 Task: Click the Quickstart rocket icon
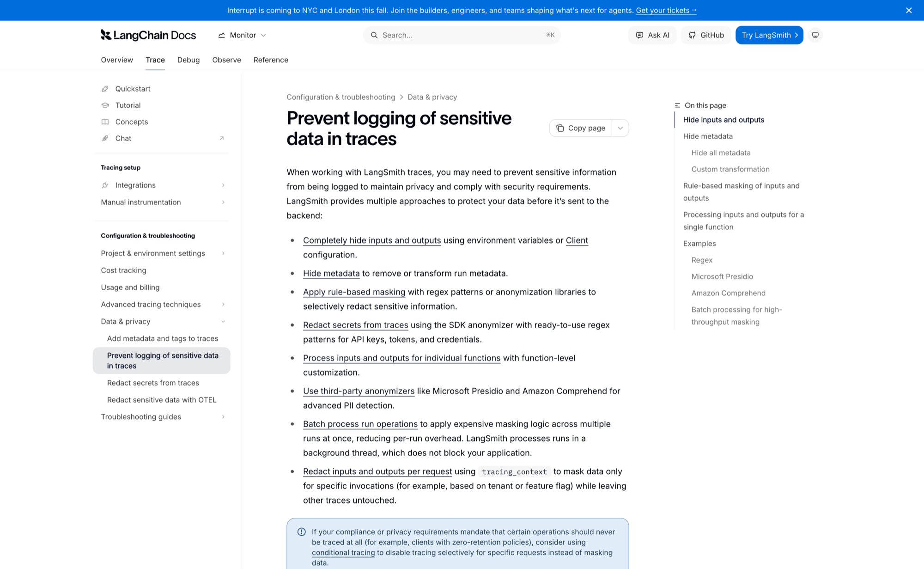click(x=105, y=89)
